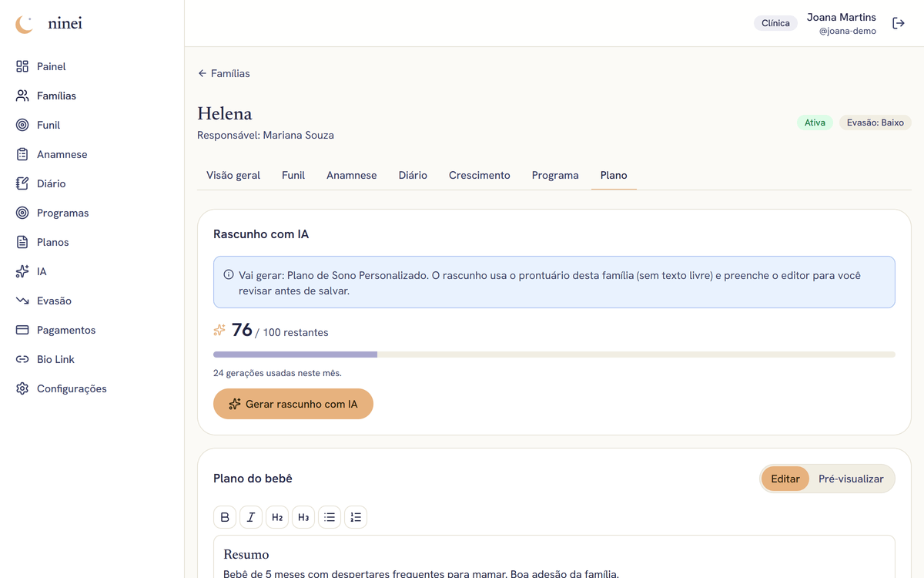Open Pagamentos in the sidebar
This screenshot has width=924, height=578.
tap(92, 330)
